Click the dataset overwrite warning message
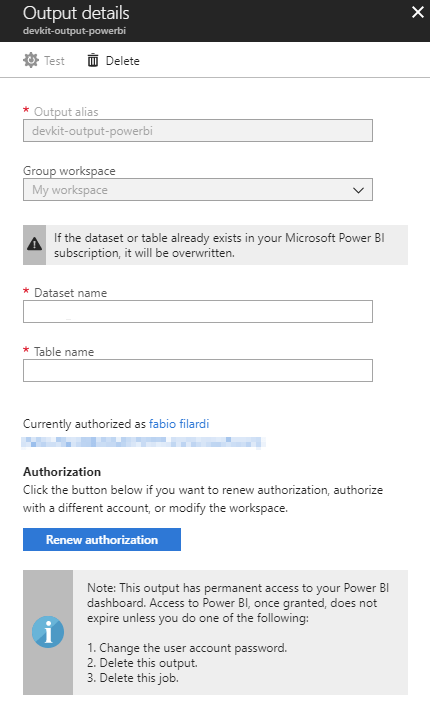The height and width of the screenshot is (706, 430). point(219,245)
